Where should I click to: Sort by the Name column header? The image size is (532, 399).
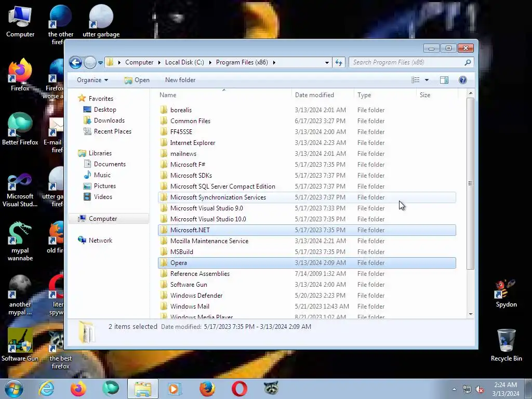[x=224, y=95]
